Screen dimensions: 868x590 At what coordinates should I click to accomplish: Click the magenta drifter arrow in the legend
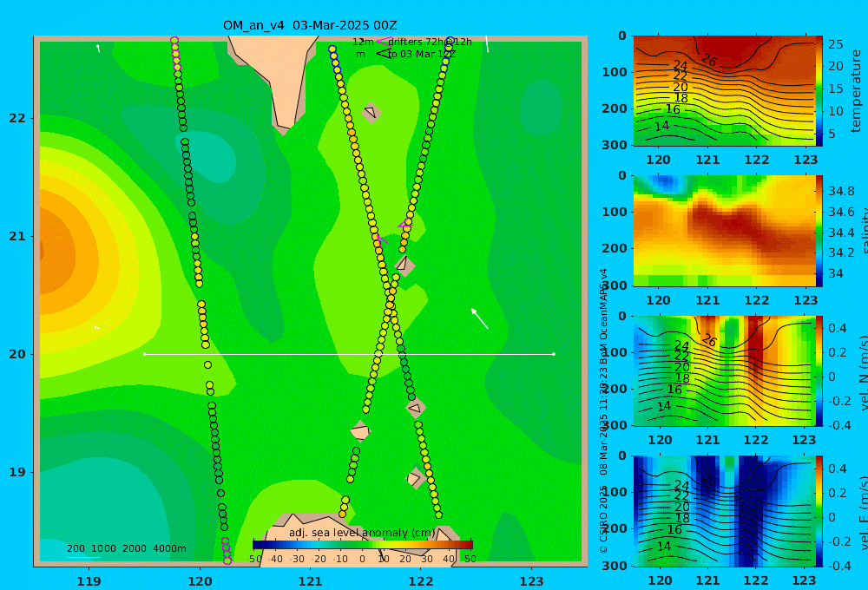[x=383, y=41]
